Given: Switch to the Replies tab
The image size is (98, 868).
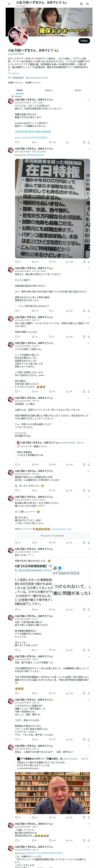Looking at the screenshot, I should (x=49, y=90).
